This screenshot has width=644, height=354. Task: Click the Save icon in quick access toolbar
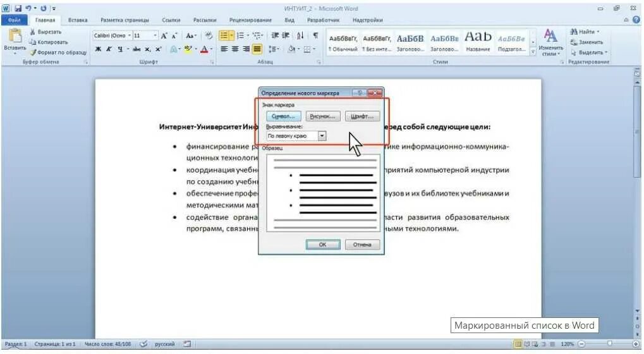(18, 8)
